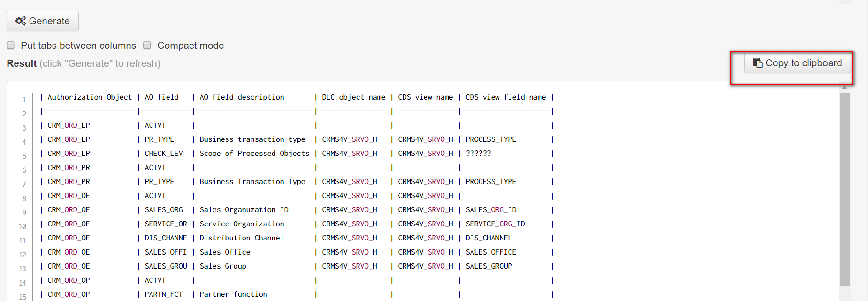Click 'SALES_GROUP' field name
Screen dimensions: 868x301
pos(488,266)
